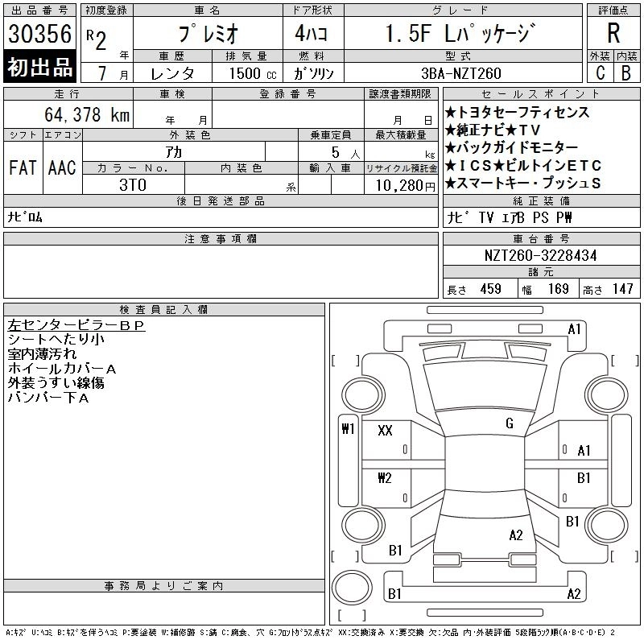This screenshot has height=644, width=644.
Task: Click registration year R2
Action: pos(97,39)
